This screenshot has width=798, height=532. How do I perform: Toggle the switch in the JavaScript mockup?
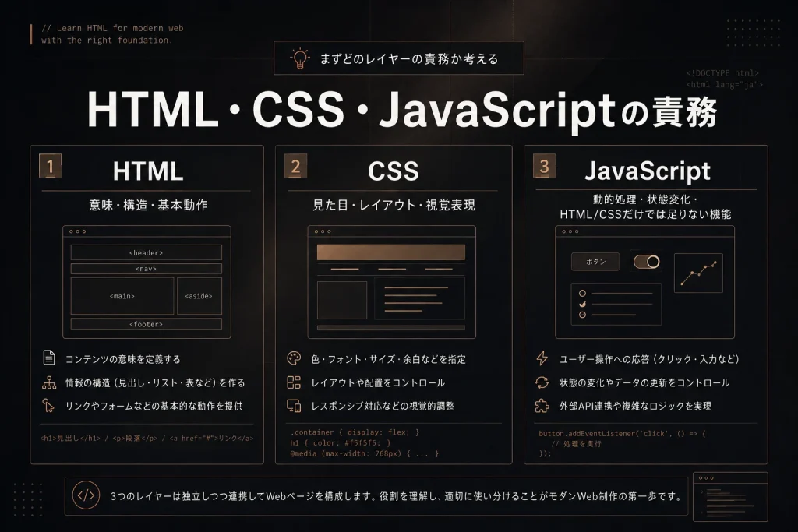click(646, 262)
